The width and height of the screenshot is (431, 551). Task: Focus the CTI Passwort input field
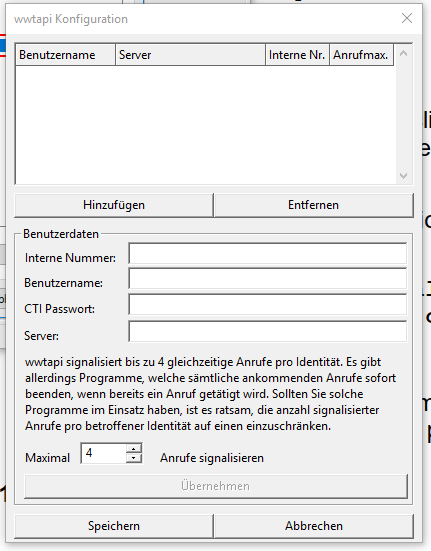click(268, 305)
